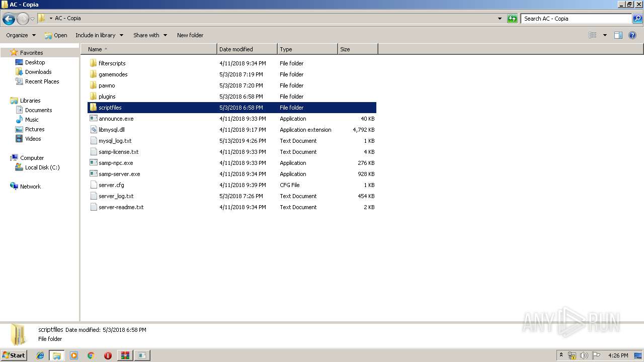644x362 pixels.
Task: Click taskbar clock showing 4:26 PM
Action: point(618,355)
